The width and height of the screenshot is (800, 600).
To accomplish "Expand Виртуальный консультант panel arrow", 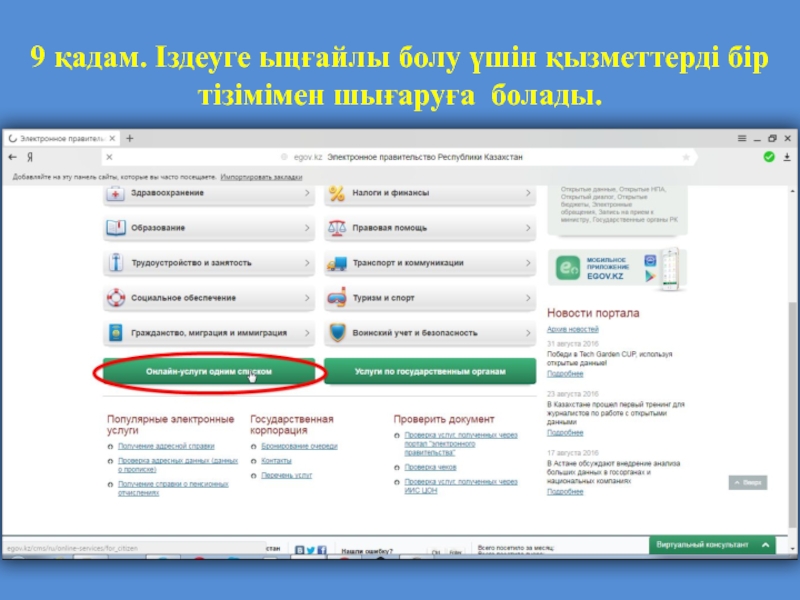I will (765, 545).
